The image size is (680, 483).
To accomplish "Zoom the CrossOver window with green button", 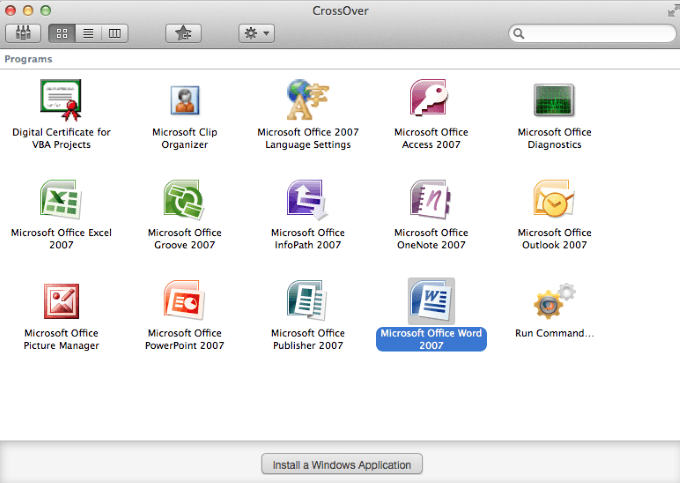I will [x=46, y=10].
